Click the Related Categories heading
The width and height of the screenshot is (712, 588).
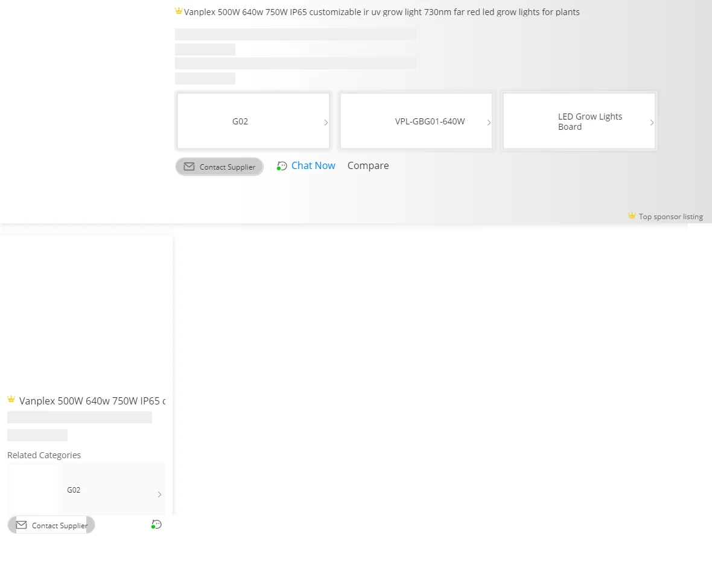click(44, 455)
